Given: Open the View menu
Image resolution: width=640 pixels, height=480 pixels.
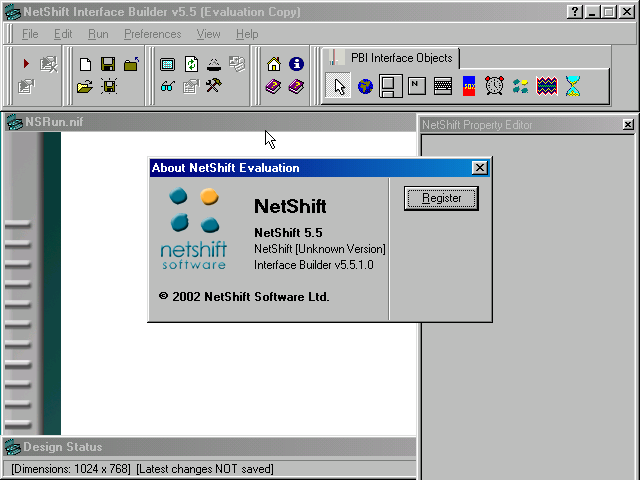Looking at the screenshot, I should click(208, 34).
